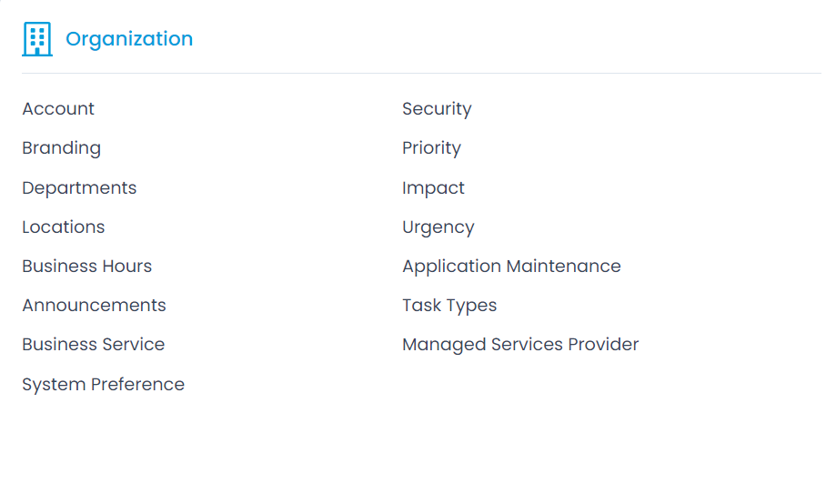Open System Preference settings

[104, 385]
